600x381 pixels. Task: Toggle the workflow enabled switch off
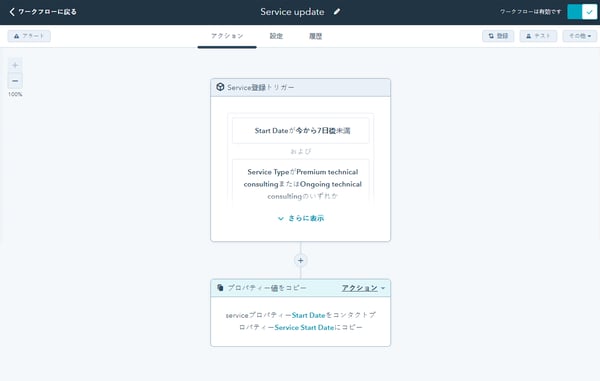582,12
